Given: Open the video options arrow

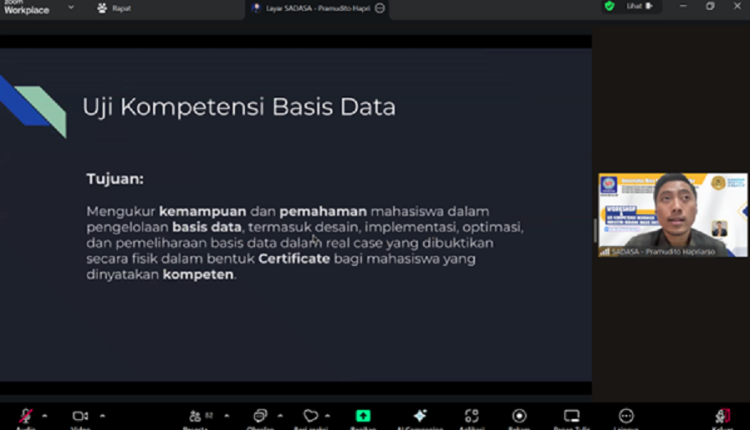Looking at the screenshot, I should coord(102,416).
